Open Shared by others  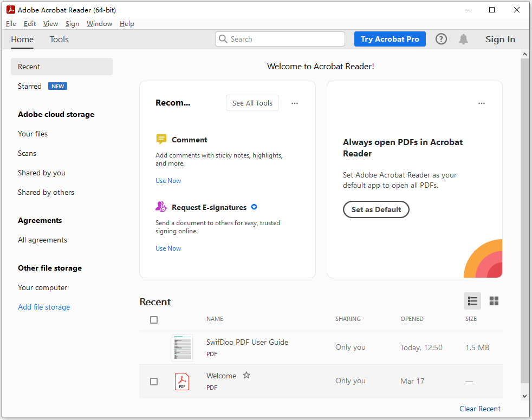pyautogui.click(x=46, y=192)
